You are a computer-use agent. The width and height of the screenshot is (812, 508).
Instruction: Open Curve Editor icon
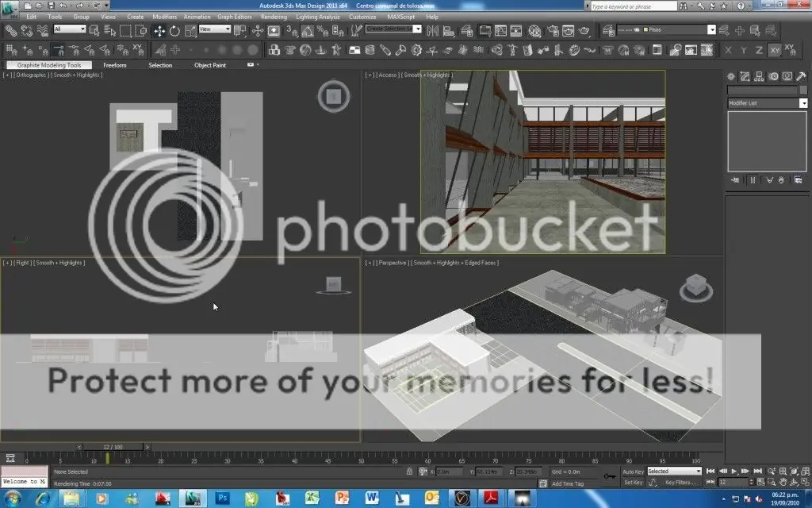[x=501, y=31]
